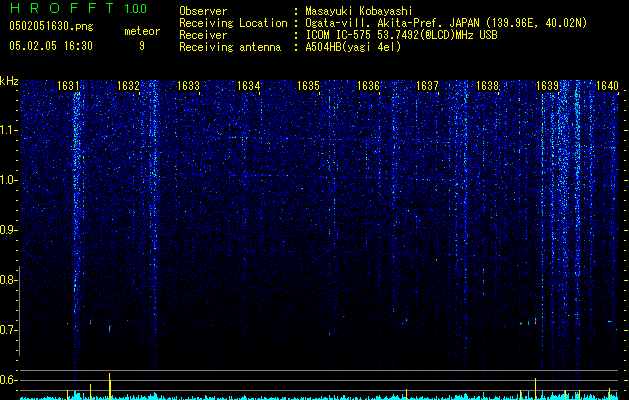
Task: Click the 1632 time axis label
Action: coord(128,85)
